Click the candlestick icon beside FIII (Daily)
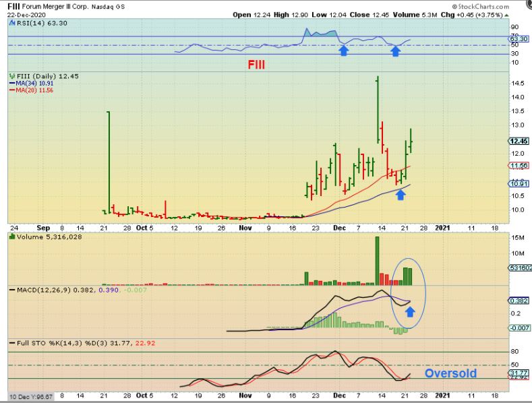Viewport: 532px width, 403px height. pyautogui.click(x=12, y=76)
